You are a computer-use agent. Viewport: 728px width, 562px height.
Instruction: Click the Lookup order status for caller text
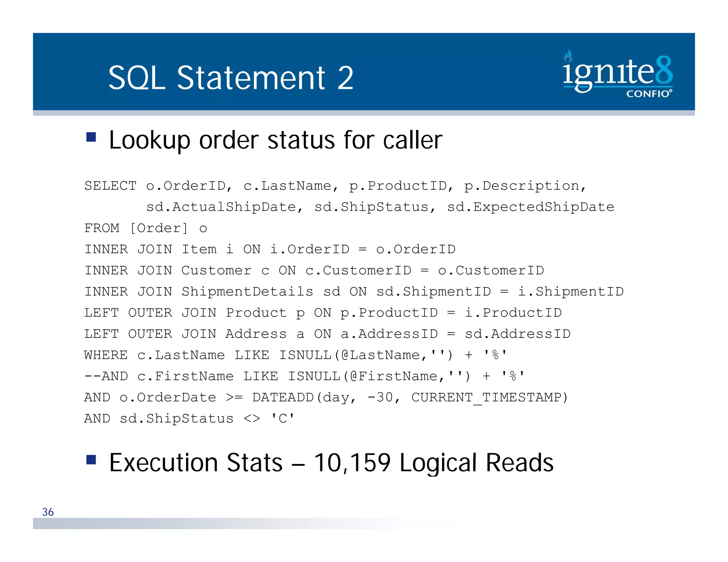[275, 140]
